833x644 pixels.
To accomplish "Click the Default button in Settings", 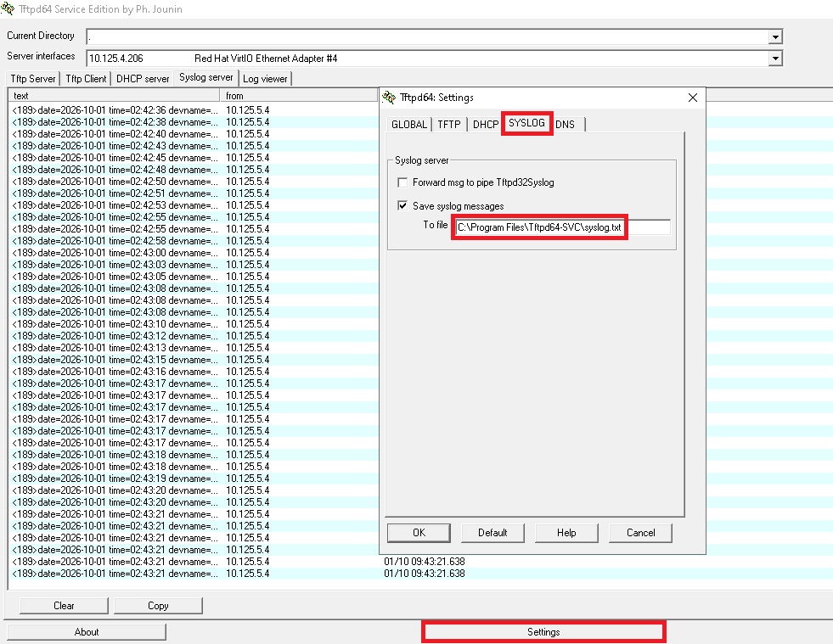I will coord(492,533).
